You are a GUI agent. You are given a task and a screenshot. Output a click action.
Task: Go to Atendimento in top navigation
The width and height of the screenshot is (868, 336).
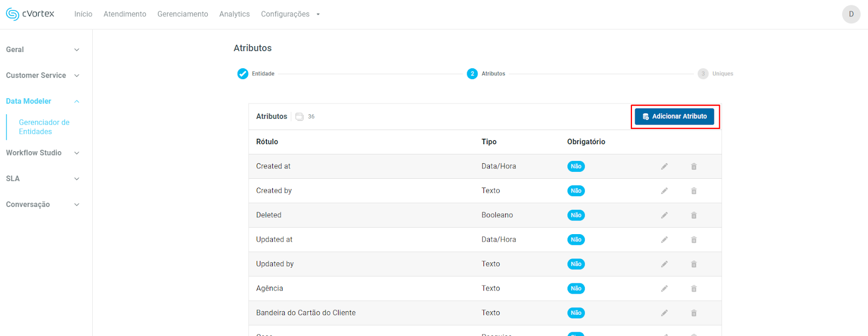pyautogui.click(x=125, y=14)
